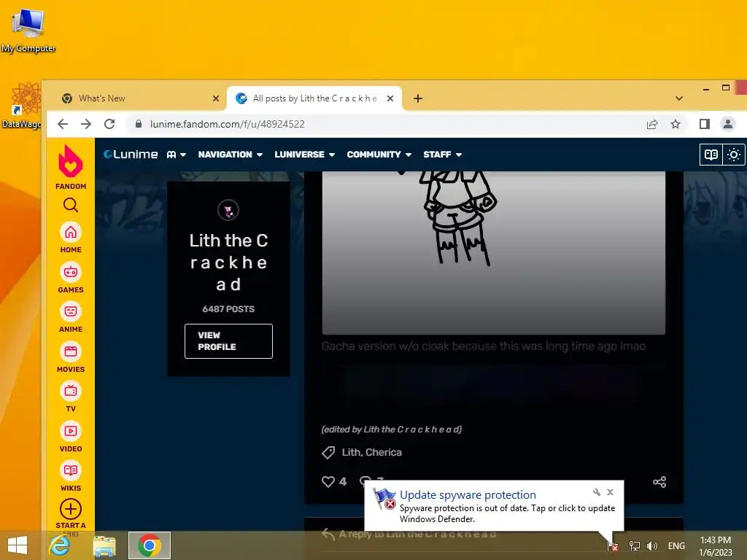Go back in Chrome
Screen dimensions: 747x560
click(63, 124)
